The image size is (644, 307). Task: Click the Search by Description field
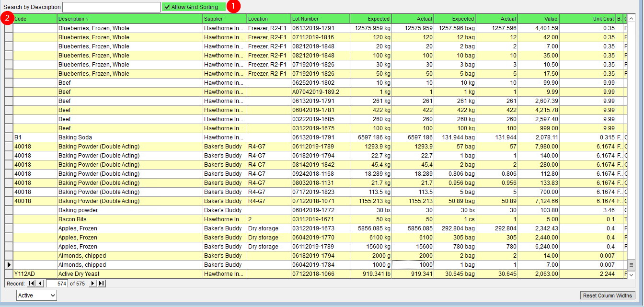(x=111, y=7)
